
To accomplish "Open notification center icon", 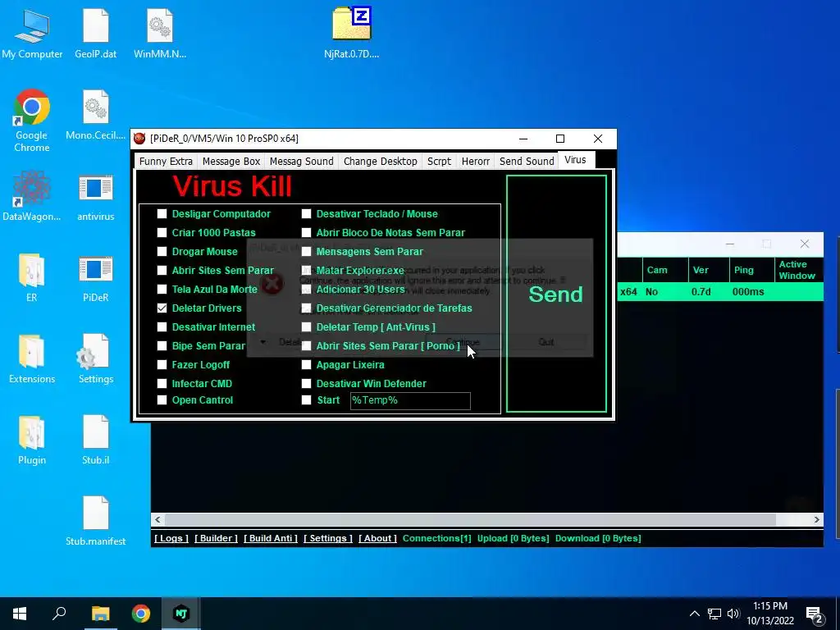I will click(x=815, y=614).
